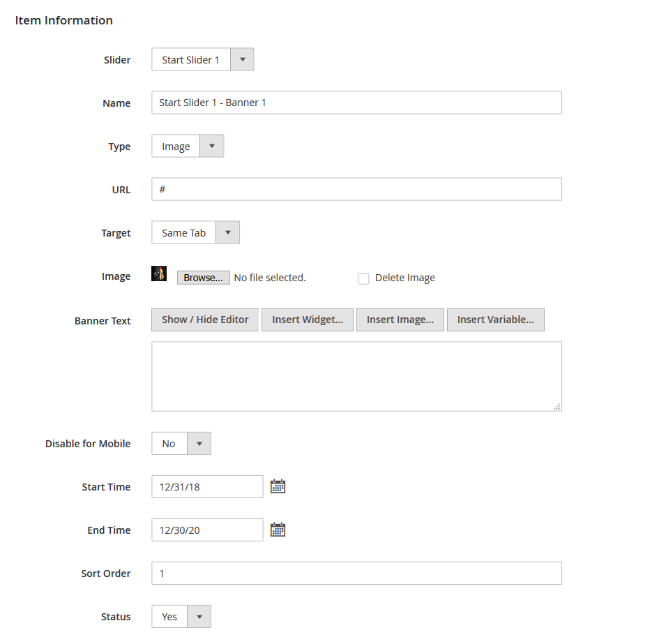Image resolution: width=666 pixels, height=644 pixels.
Task: Expand the Disable for Mobile dropdown
Action: point(181,444)
